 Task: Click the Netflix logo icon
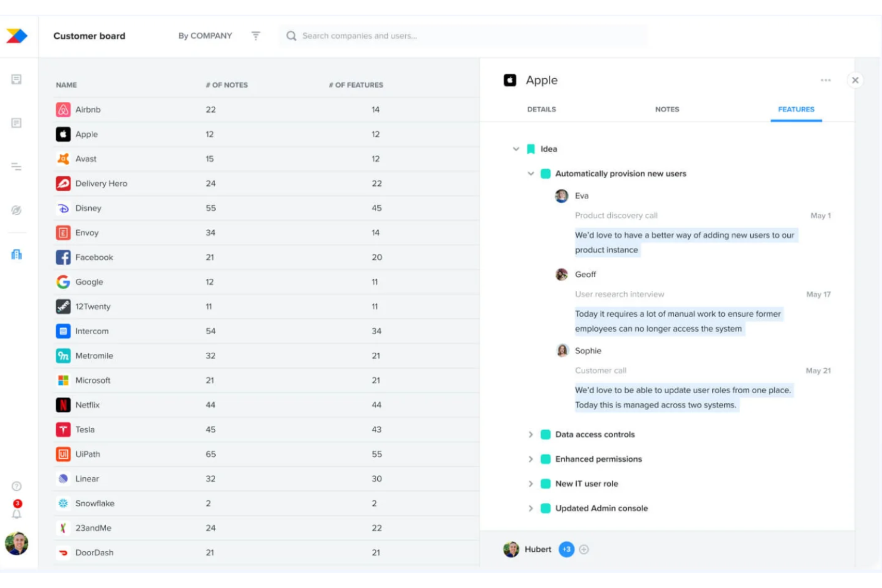click(63, 405)
